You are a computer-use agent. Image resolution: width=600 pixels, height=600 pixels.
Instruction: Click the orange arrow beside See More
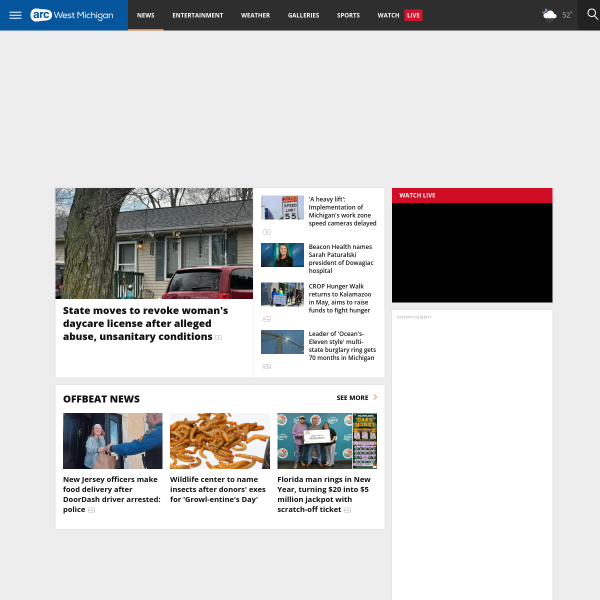tap(375, 397)
